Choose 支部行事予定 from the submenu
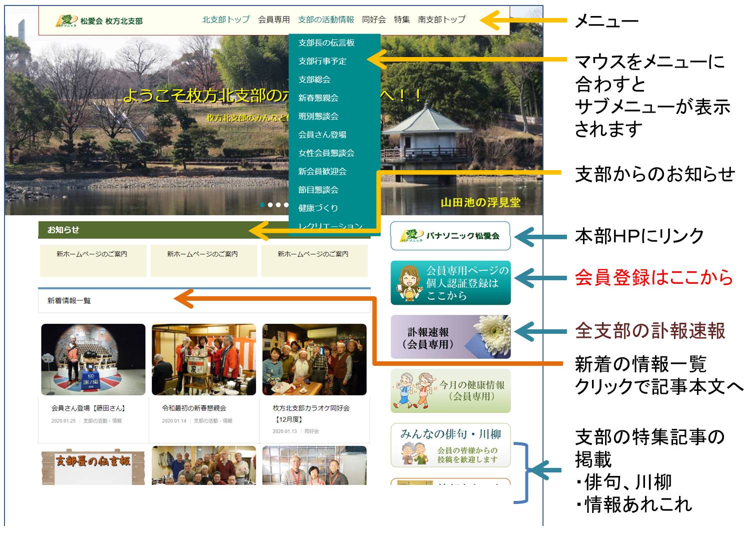 322,61
